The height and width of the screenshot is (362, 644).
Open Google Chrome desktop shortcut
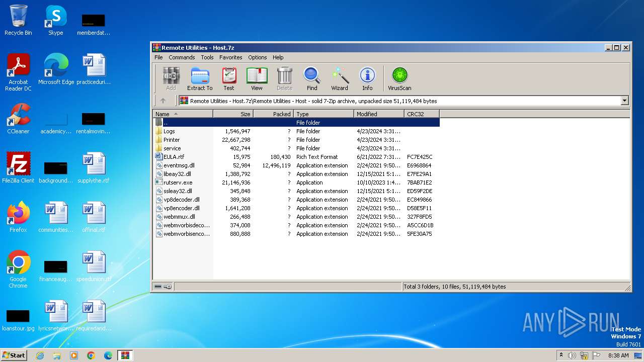[18, 269]
